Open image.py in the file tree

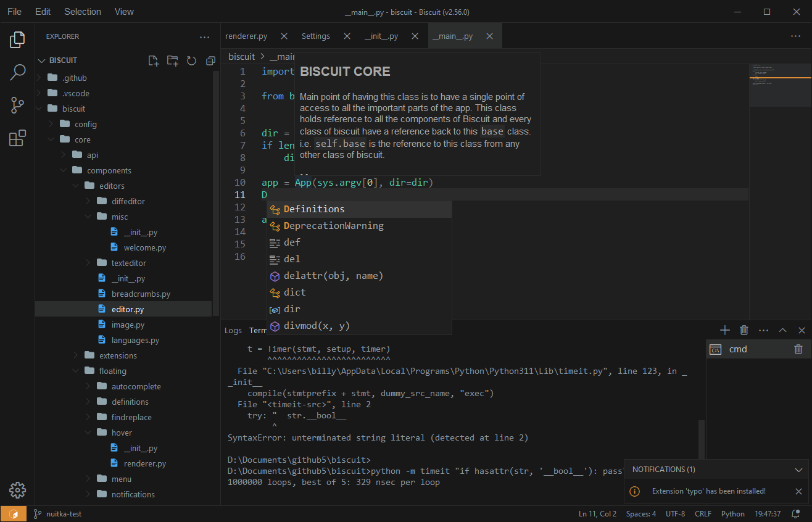[128, 325]
